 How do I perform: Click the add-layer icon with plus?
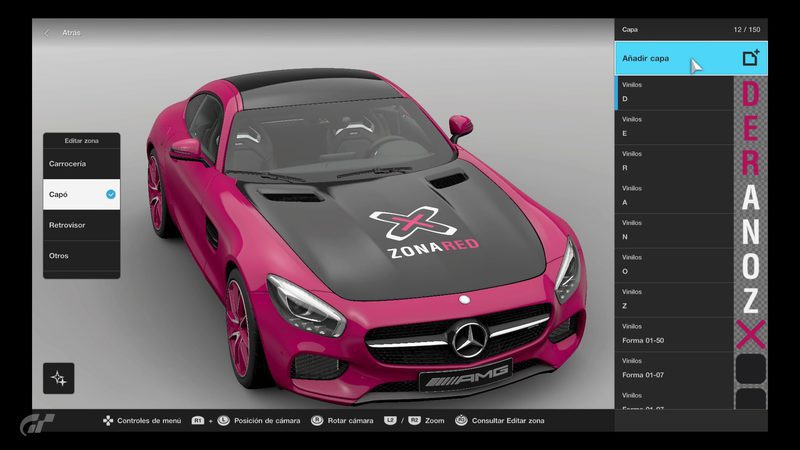tap(751, 58)
